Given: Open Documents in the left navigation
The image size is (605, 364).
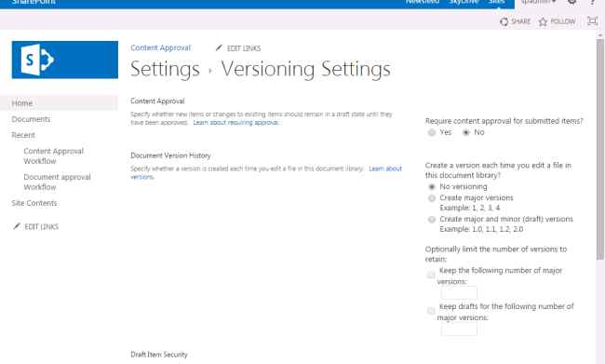Looking at the screenshot, I should (31, 119).
